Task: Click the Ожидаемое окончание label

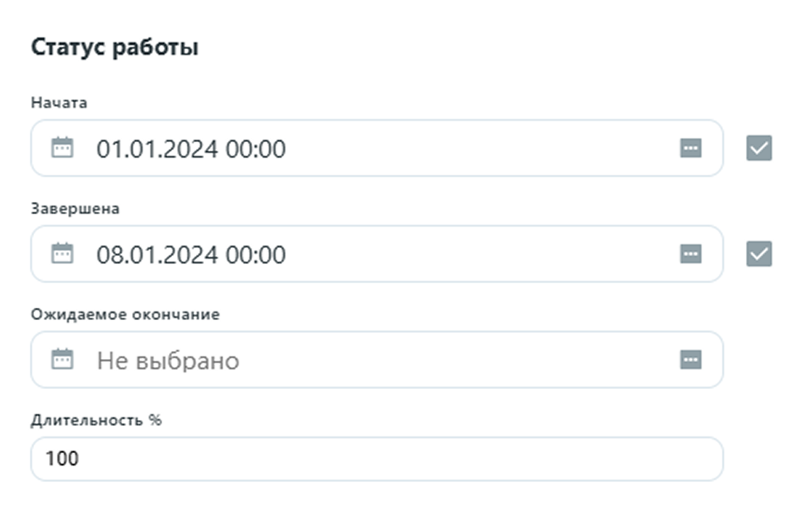Action: [125, 314]
